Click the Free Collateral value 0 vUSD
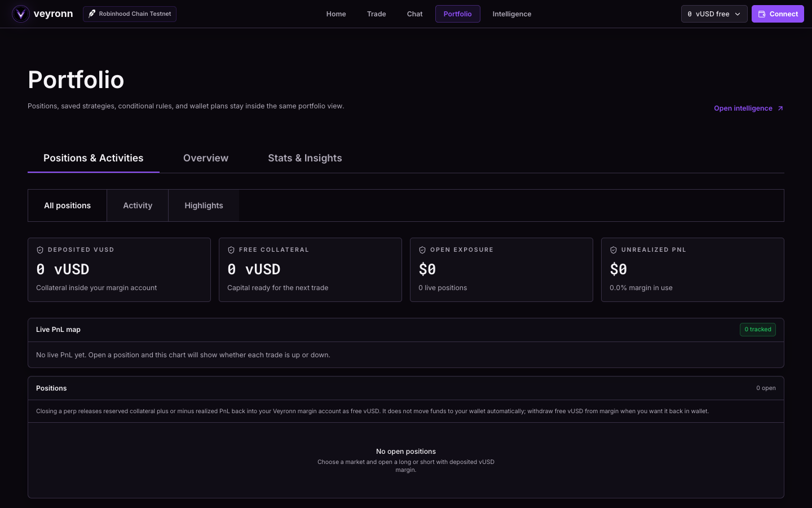Screen dimensions: 812x508 [x=254, y=269]
